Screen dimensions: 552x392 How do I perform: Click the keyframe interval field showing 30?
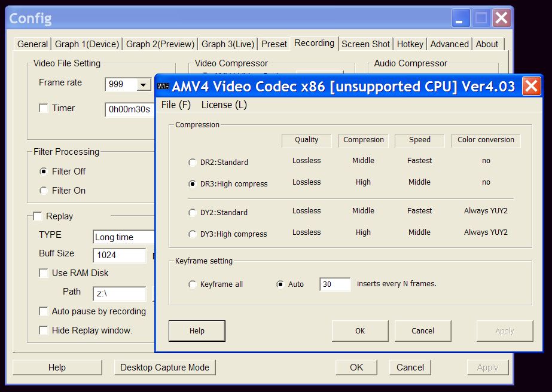335,284
